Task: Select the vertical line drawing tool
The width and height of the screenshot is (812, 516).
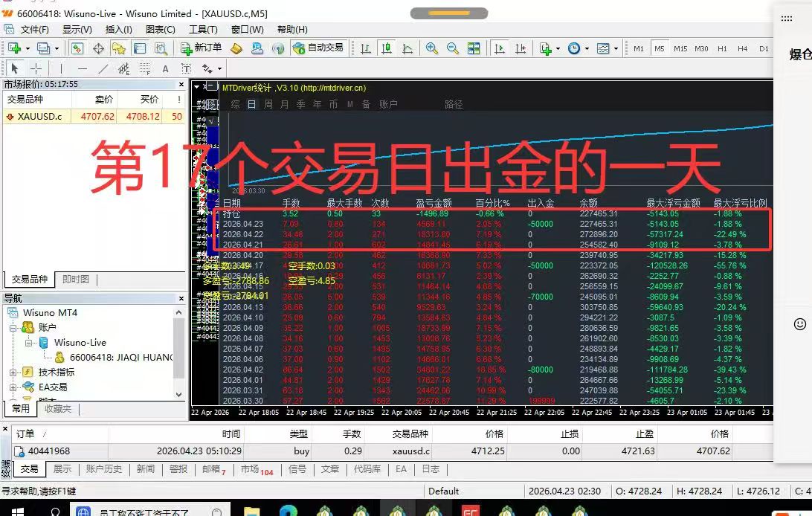Action: [60, 68]
